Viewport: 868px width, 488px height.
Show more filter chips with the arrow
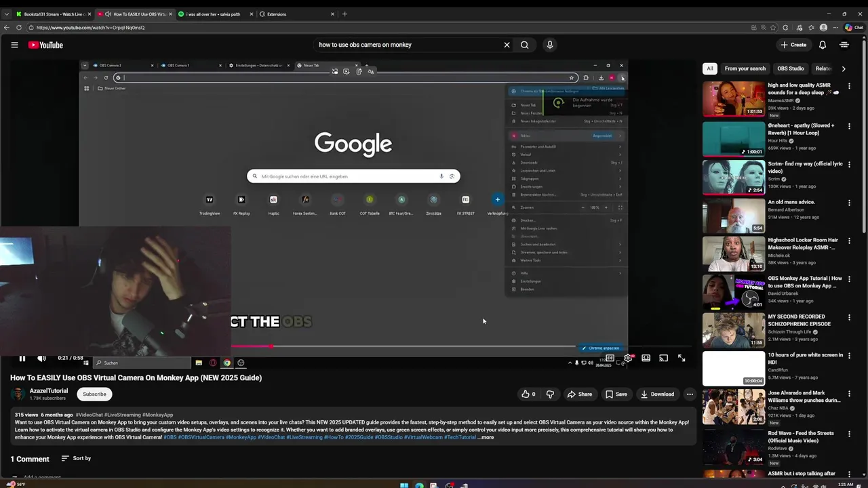(843, 68)
